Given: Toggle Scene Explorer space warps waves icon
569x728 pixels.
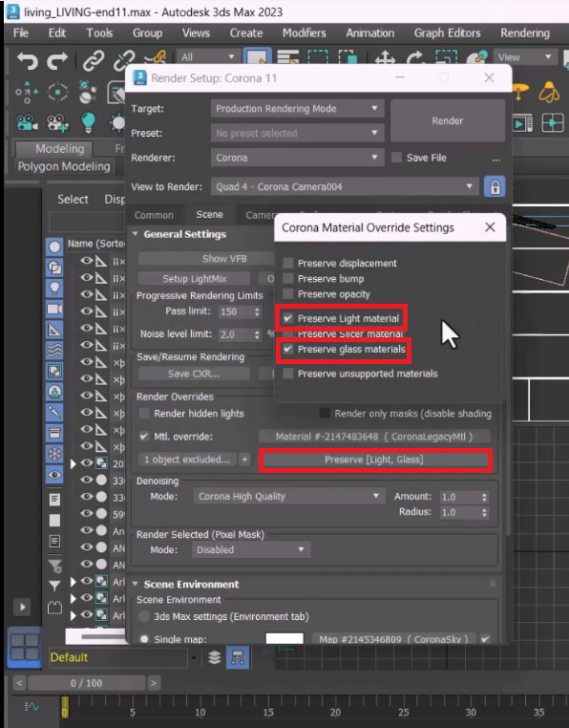Looking at the screenshot, I should [x=54, y=350].
